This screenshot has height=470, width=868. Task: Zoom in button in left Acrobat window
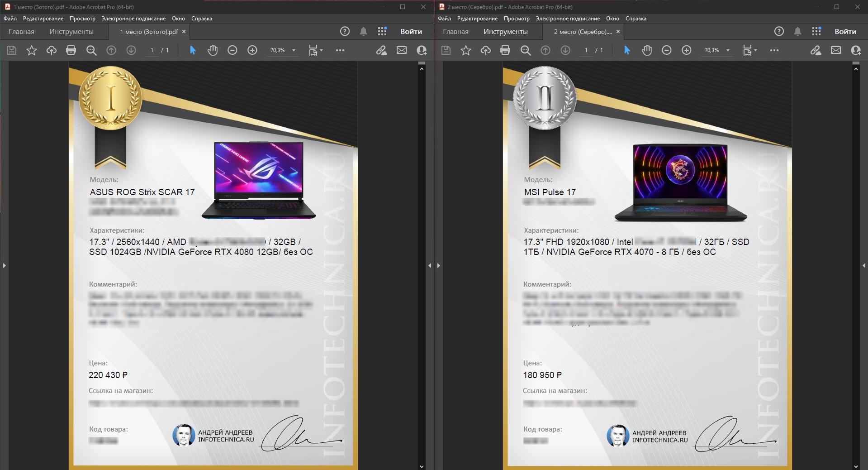pyautogui.click(x=252, y=50)
